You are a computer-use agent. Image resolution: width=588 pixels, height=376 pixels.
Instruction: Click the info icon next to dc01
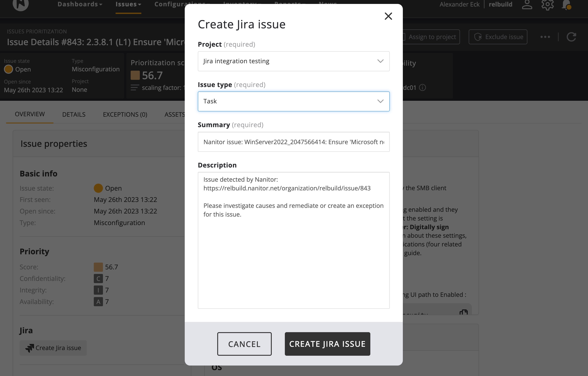[x=423, y=88]
